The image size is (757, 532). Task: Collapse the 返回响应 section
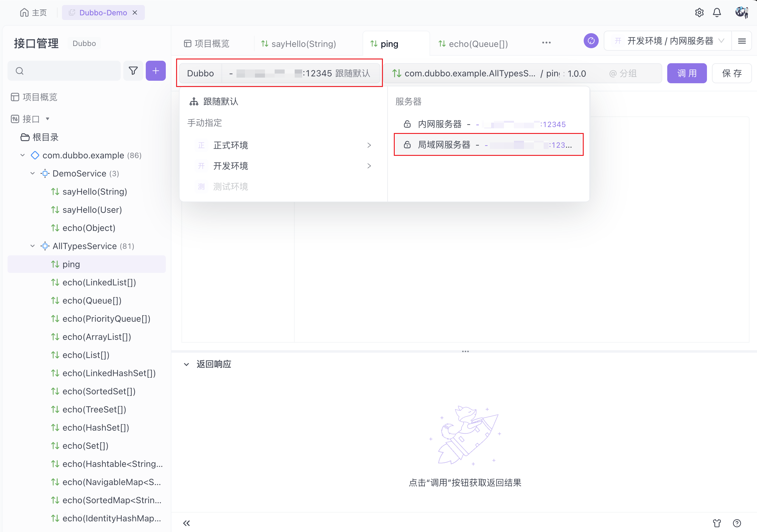coord(186,364)
